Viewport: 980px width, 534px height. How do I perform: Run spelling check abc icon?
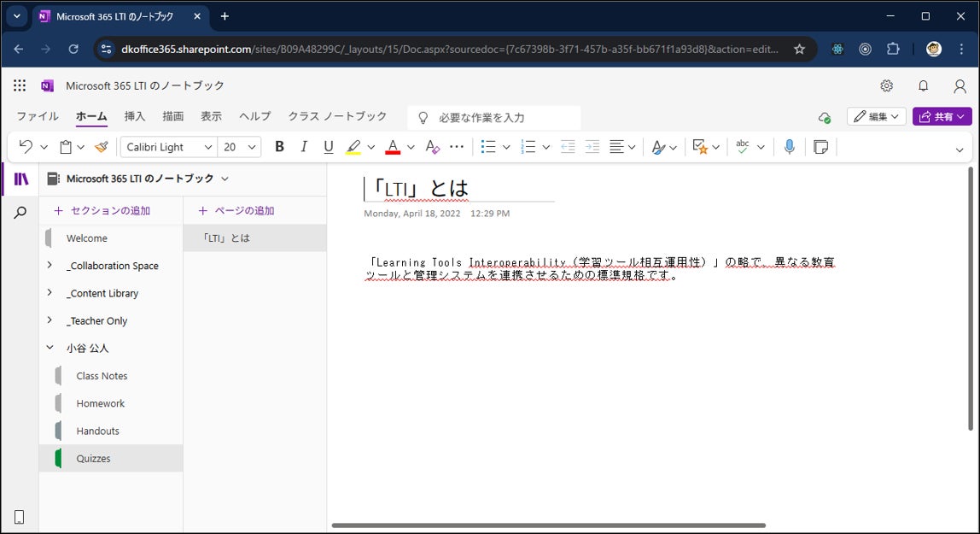[x=743, y=147]
